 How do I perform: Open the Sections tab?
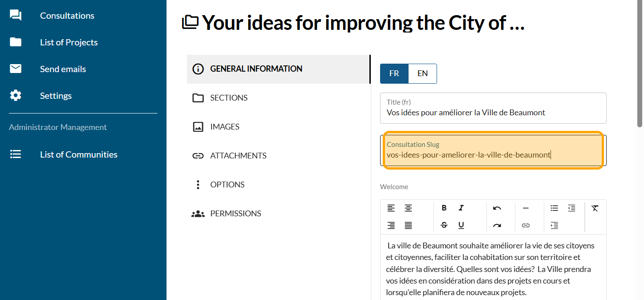click(229, 98)
